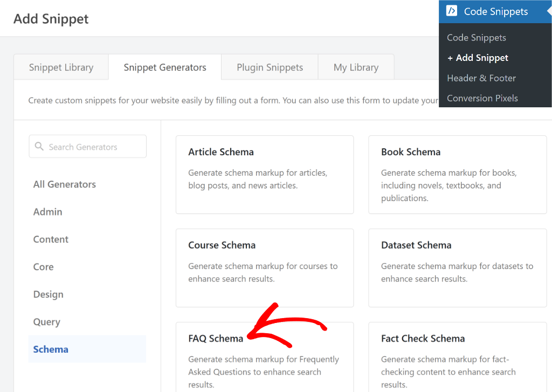Click 'Generate schema markup for courses to' text
Image resolution: width=552 pixels, height=392 pixels.
[x=263, y=266]
